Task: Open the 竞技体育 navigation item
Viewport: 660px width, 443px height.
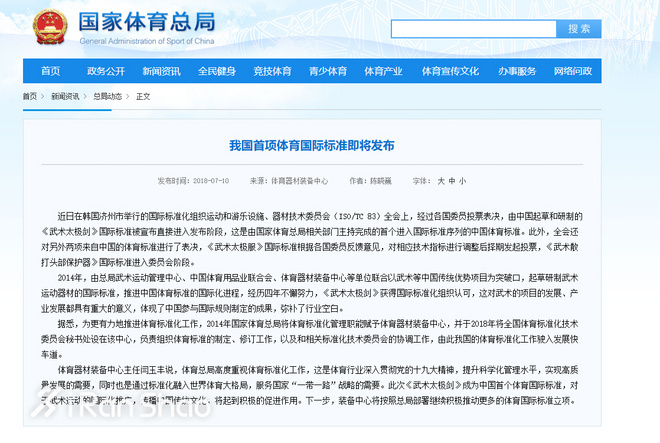Action: click(x=272, y=71)
